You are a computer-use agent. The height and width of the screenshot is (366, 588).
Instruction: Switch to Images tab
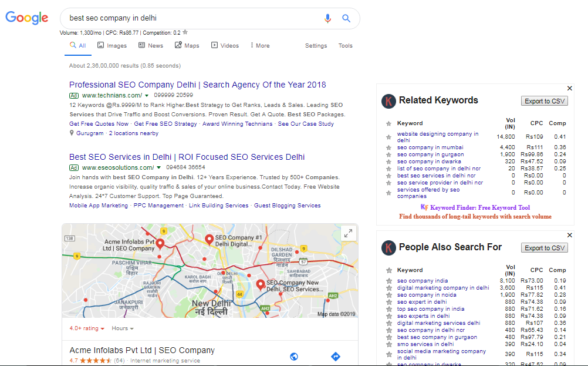click(112, 45)
